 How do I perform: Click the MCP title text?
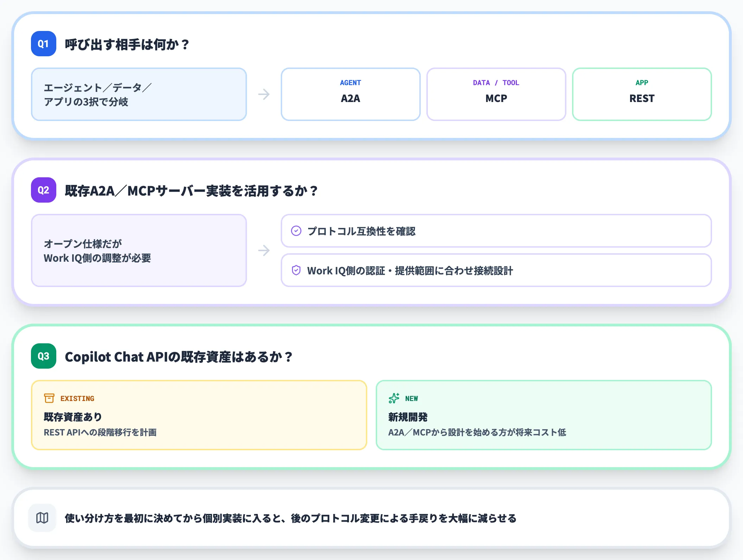point(496,98)
